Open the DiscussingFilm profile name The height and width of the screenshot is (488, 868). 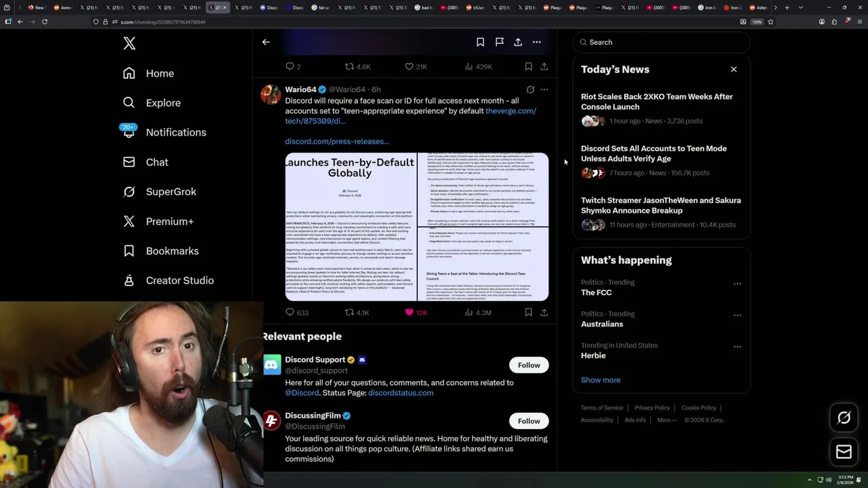[313, 415]
